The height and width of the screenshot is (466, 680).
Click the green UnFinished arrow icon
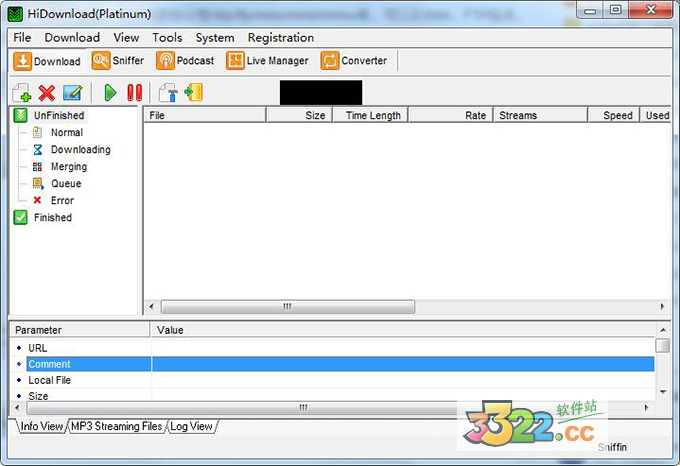(20, 115)
